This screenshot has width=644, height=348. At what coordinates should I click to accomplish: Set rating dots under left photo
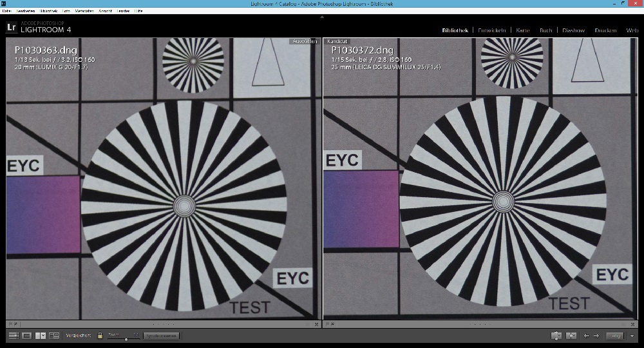(x=164, y=324)
